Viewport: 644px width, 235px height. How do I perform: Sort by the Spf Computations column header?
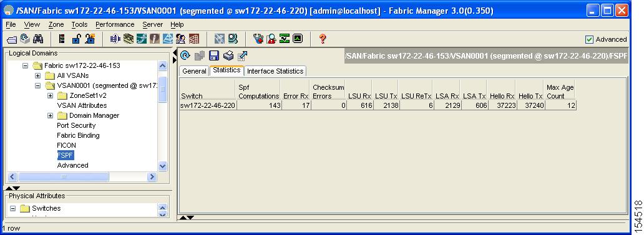point(258,92)
